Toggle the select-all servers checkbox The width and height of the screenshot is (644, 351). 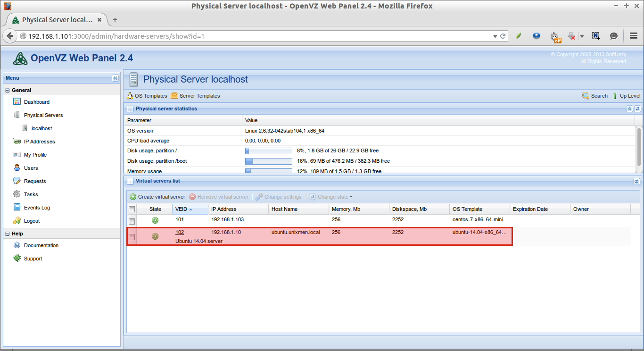coord(132,209)
